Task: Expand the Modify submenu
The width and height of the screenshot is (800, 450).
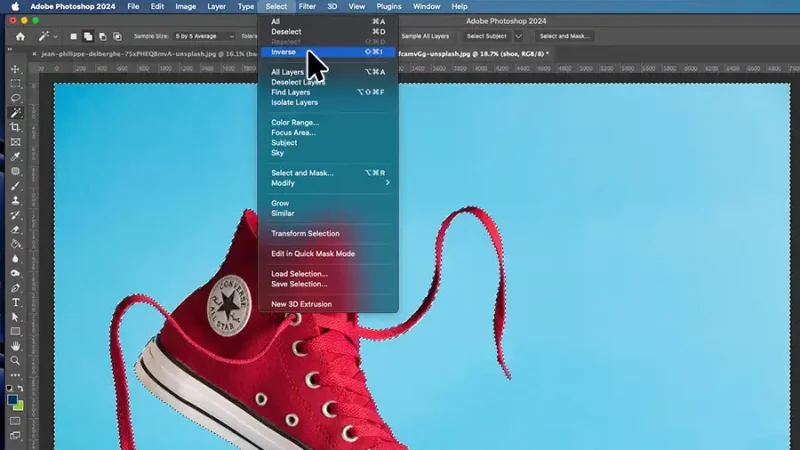Action: (x=329, y=183)
